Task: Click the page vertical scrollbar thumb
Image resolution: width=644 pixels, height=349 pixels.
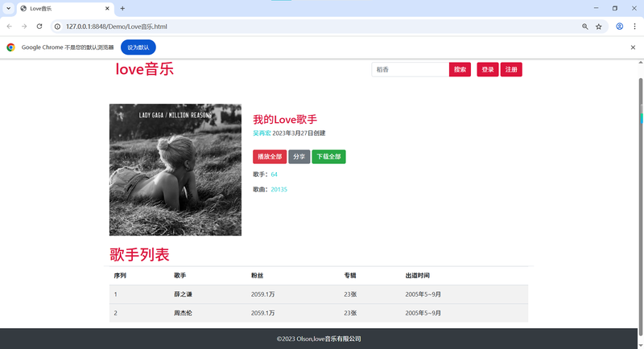Action: click(x=640, y=205)
